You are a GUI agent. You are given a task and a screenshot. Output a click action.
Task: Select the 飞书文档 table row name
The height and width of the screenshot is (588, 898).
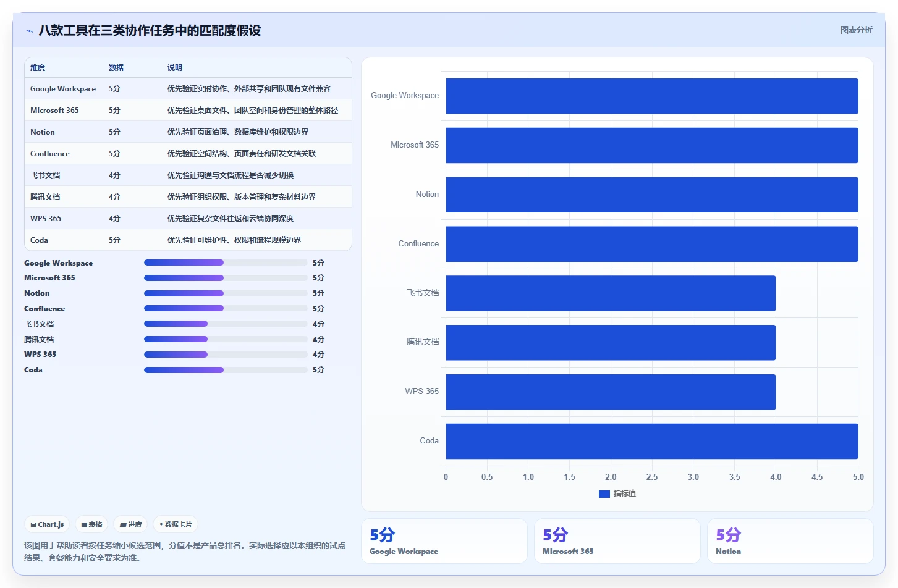[x=45, y=175]
